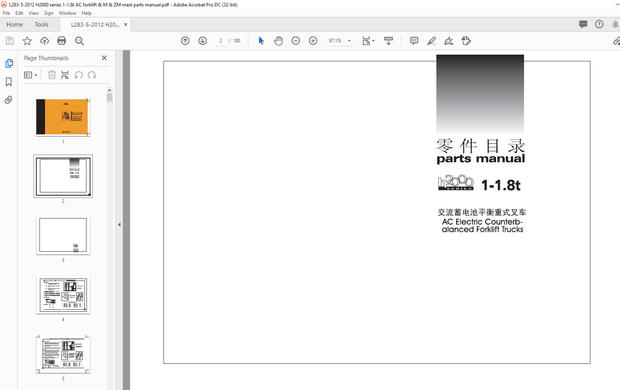Toggle the Attachments paperclip panel icon

pyautogui.click(x=9, y=100)
